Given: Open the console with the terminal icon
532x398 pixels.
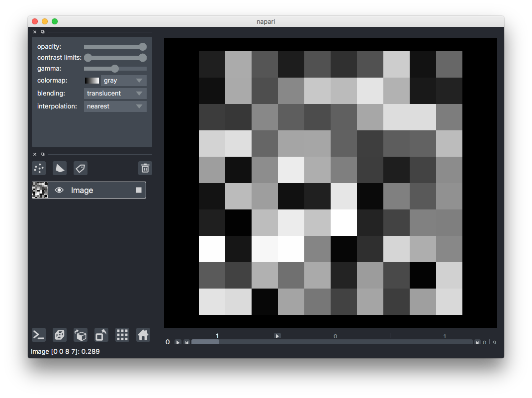Looking at the screenshot, I should coord(39,335).
